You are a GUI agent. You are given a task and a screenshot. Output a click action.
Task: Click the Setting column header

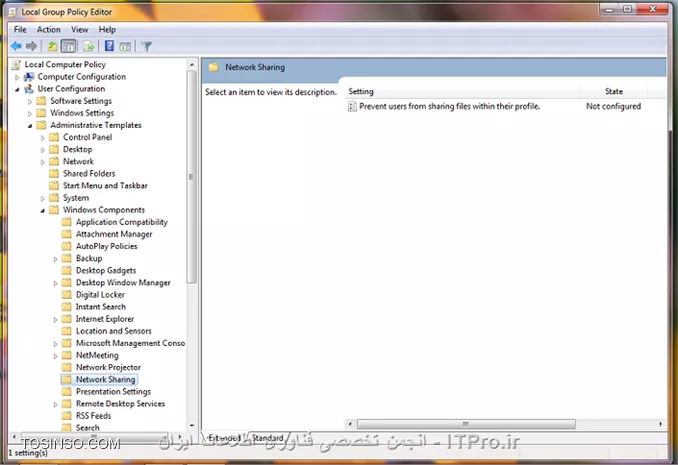pyautogui.click(x=463, y=91)
